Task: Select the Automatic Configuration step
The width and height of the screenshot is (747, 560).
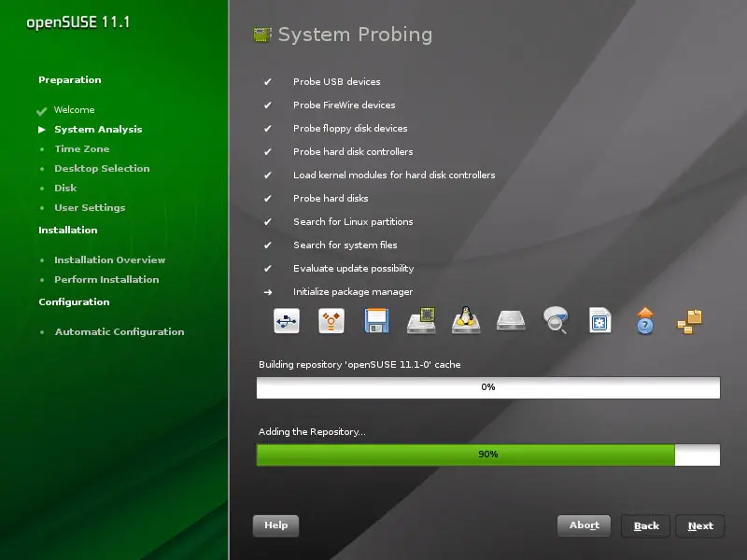Action: [120, 332]
